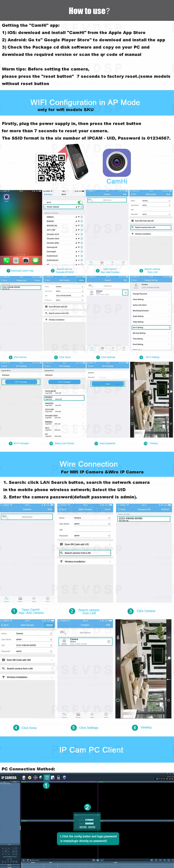Expand Video Setting chevron

[x=169, y=322]
